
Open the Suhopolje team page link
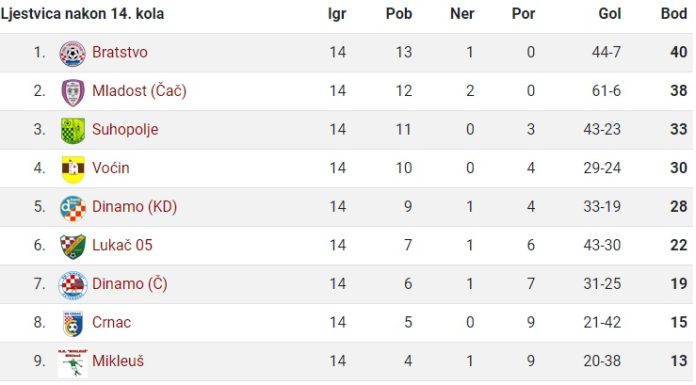125,130
